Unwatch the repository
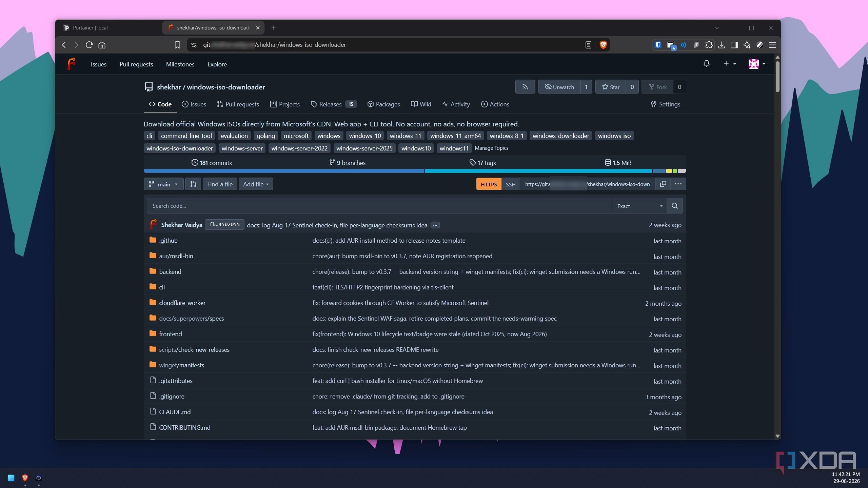Screen dimensions: 868x488 [x=559, y=87]
